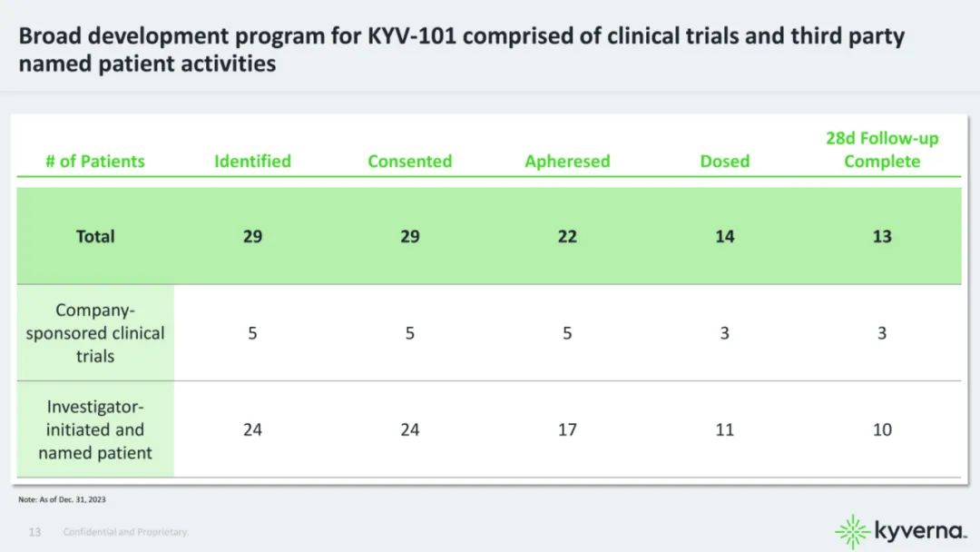Viewport: 980px width, 552px height.
Task: Select Total 28d Follow-up value 13
Action: tap(882, 236)
